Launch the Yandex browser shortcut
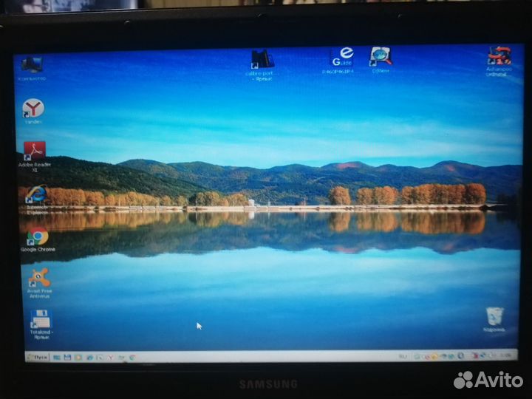 33,112
